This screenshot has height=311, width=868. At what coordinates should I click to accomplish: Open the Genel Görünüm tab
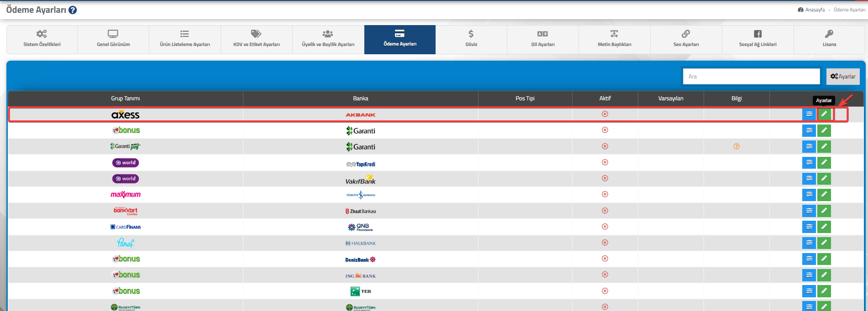[113, 39]
